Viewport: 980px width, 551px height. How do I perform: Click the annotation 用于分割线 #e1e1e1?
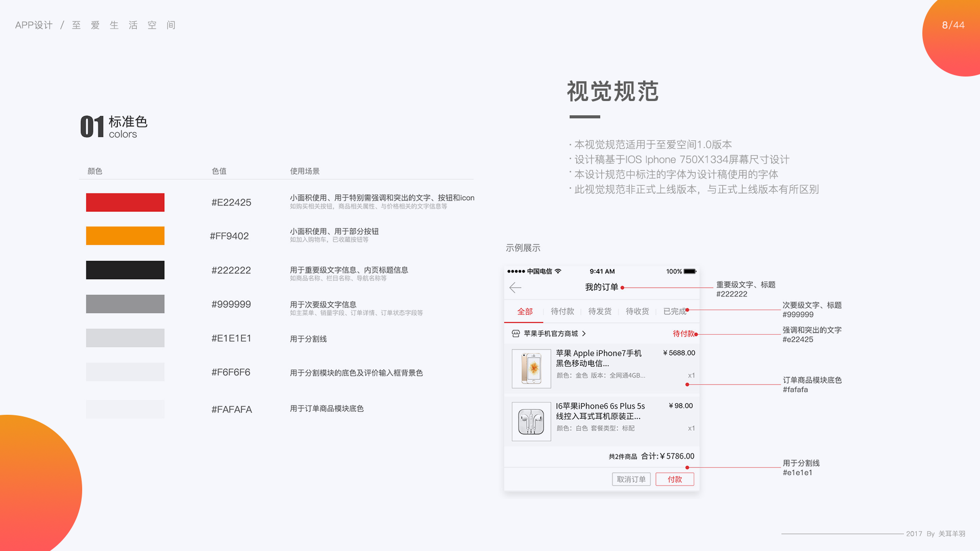(x=801, y=468)
